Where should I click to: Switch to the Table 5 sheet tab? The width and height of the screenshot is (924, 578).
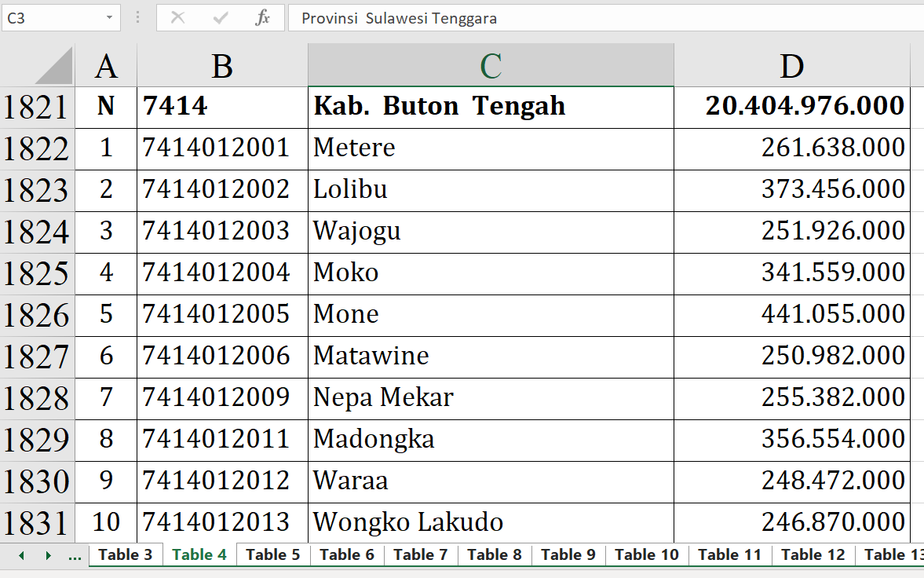tap(272, 554)
